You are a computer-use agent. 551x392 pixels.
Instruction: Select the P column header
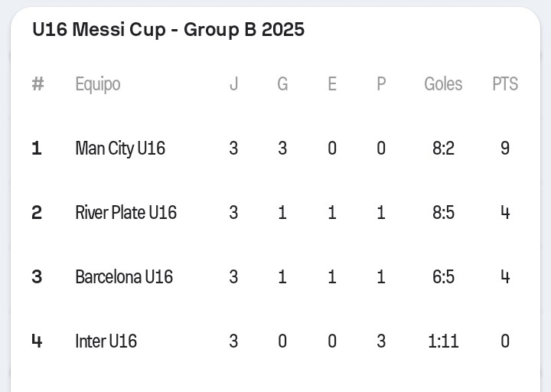pos(381,83)
